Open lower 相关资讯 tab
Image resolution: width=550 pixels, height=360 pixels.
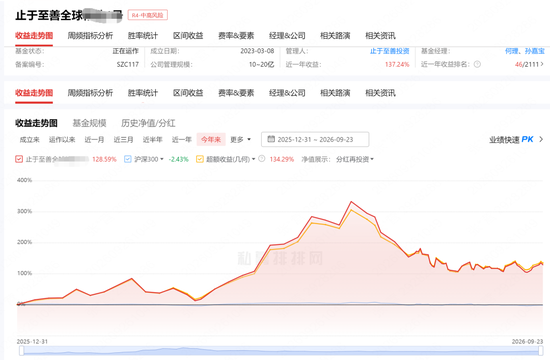coord(380,93)
